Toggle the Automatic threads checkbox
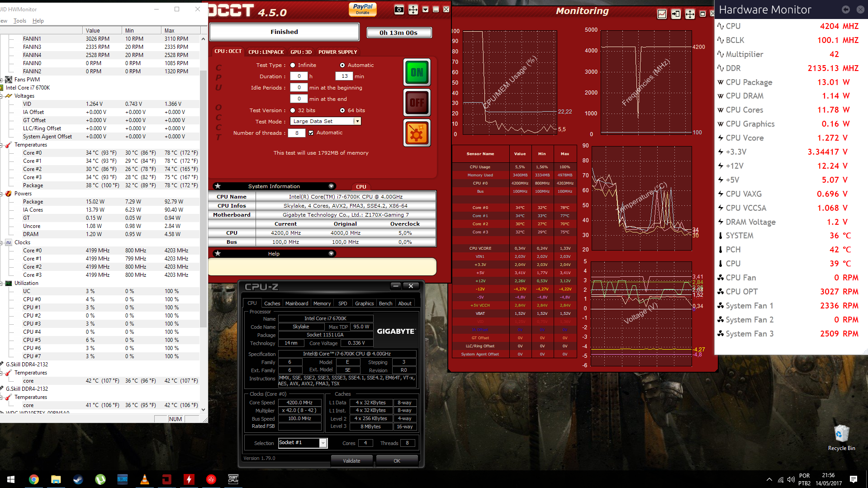Image resolution: width=868 pixels, height=488 pixels. point(311,133)
